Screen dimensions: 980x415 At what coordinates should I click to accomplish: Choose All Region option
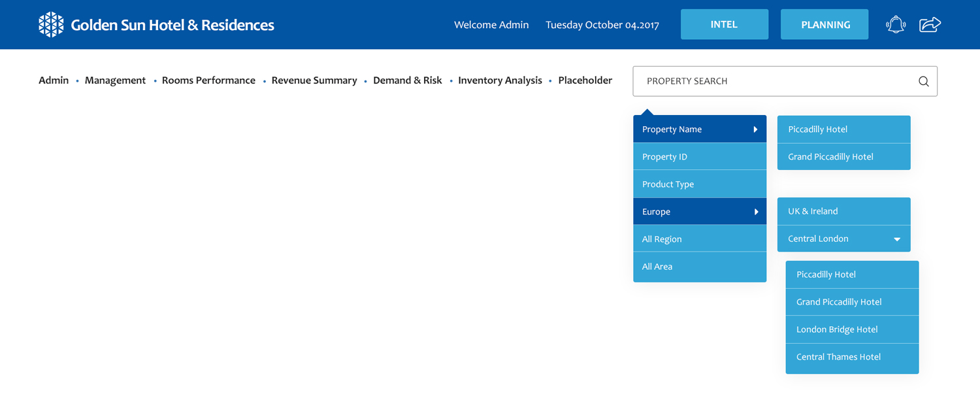[x=700, y=239]
